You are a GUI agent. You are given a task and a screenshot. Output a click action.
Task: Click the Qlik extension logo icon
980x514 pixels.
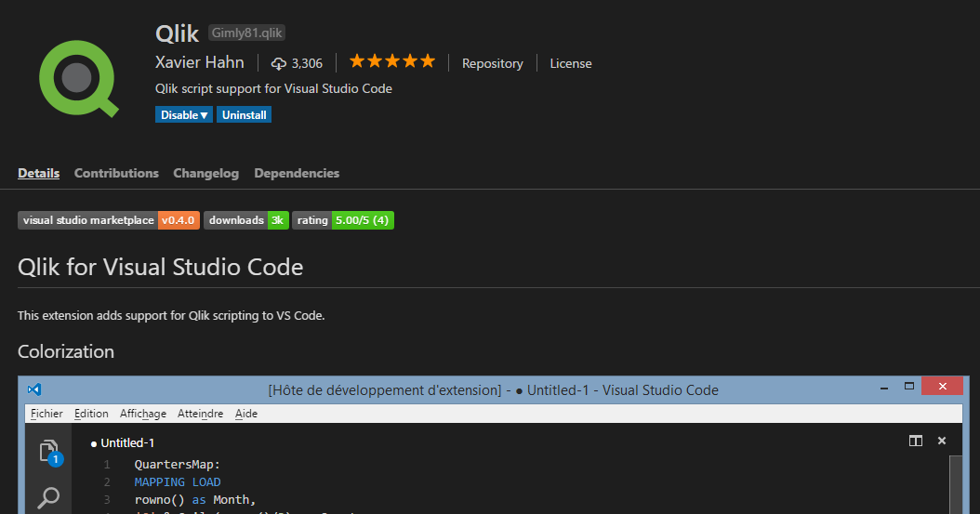[79, 79]
